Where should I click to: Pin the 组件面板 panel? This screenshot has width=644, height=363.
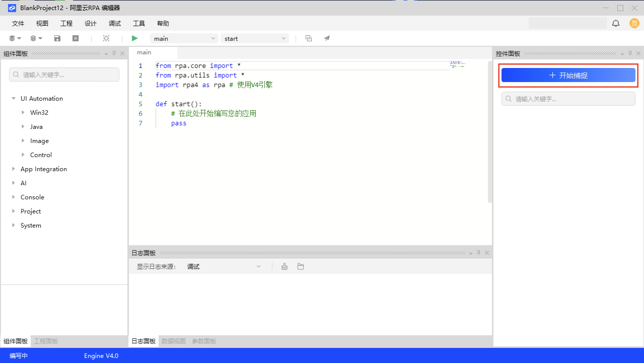point(114,53)
